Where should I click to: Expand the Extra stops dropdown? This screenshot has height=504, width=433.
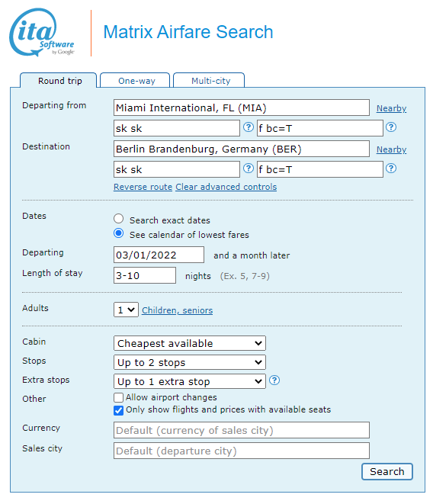[x=190, y=381]
